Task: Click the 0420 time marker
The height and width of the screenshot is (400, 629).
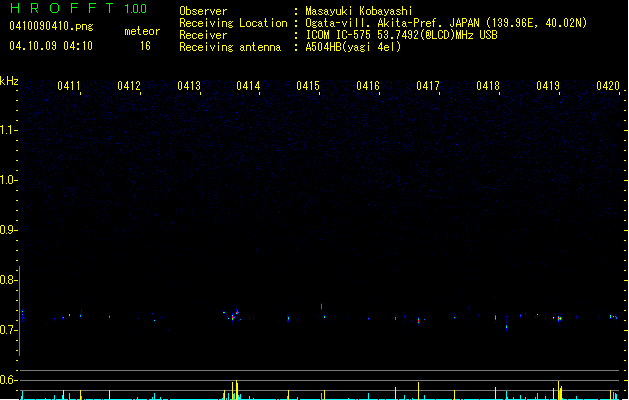Action: (608, 86)
